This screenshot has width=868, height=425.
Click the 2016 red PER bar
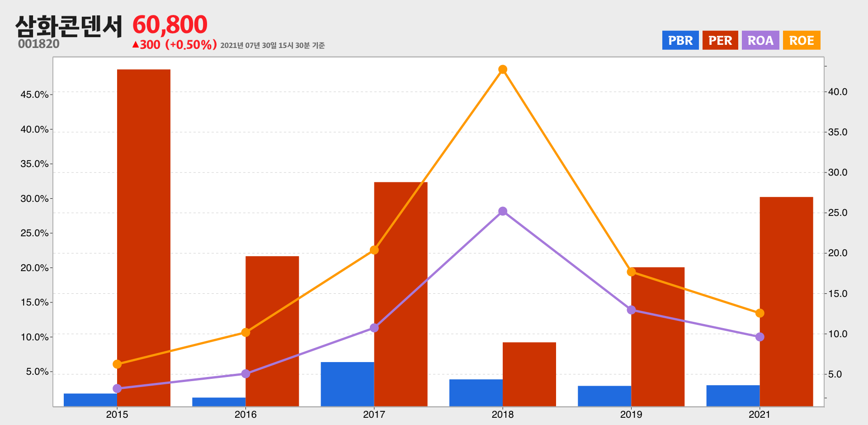[x=272, y=331]
